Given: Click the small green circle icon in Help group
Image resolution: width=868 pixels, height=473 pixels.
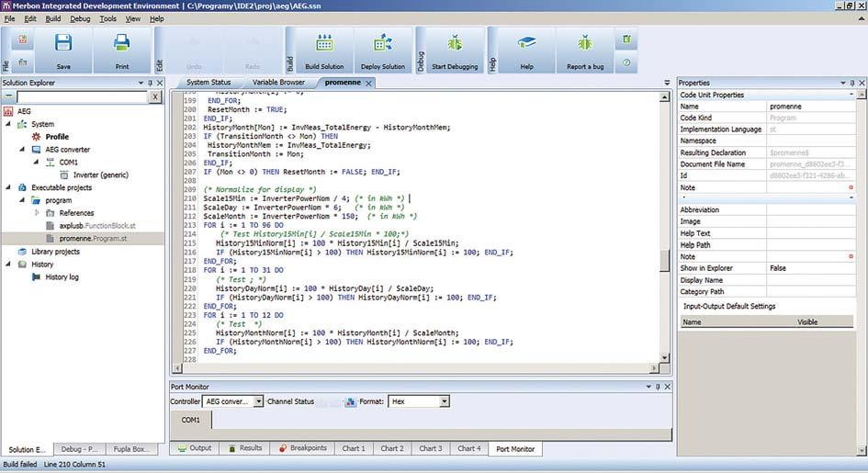Looking at the screenshot, I should point(626,62).
